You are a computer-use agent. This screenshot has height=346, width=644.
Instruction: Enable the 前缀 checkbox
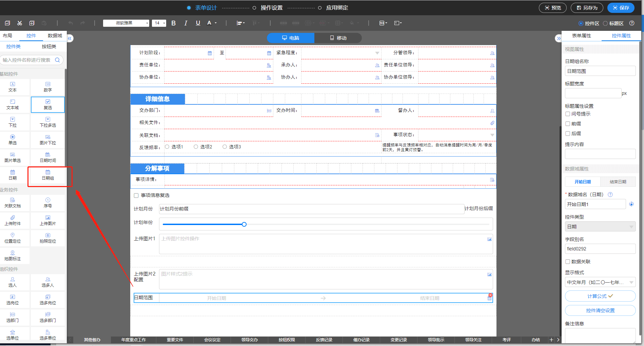pyautogui.click(x=568, y=124)
